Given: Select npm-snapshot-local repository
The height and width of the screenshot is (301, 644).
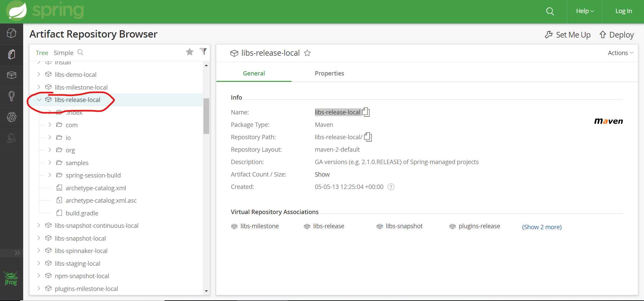Looking at the screenshot, I should [82, 276].
